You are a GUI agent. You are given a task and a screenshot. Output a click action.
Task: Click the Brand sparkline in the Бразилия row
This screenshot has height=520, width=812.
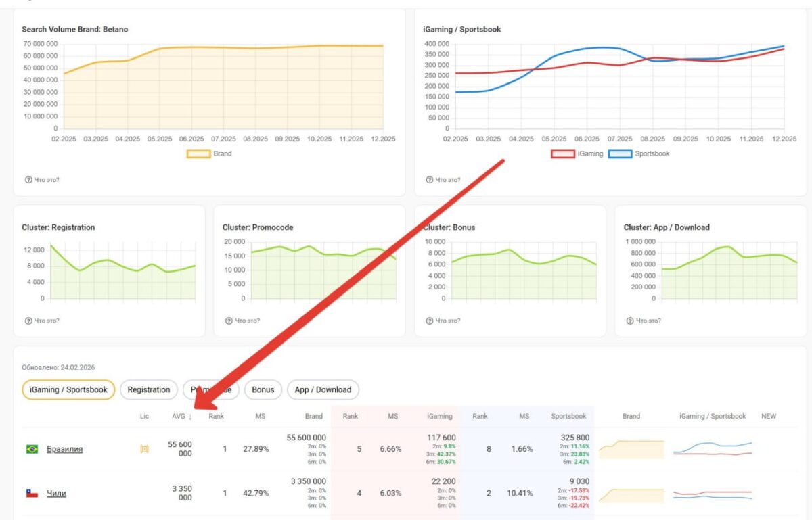coord(631,449)
